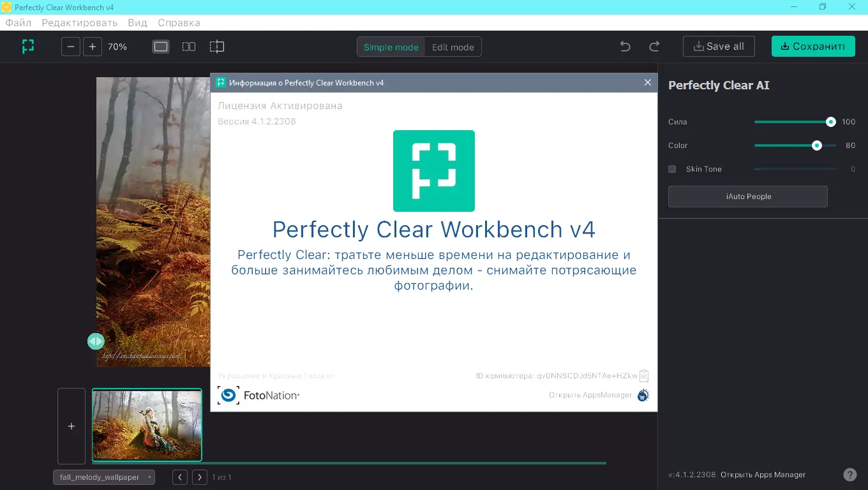Adjust the Сила strength slider
Screen dimensions: 868x490
tap(795, 122)
